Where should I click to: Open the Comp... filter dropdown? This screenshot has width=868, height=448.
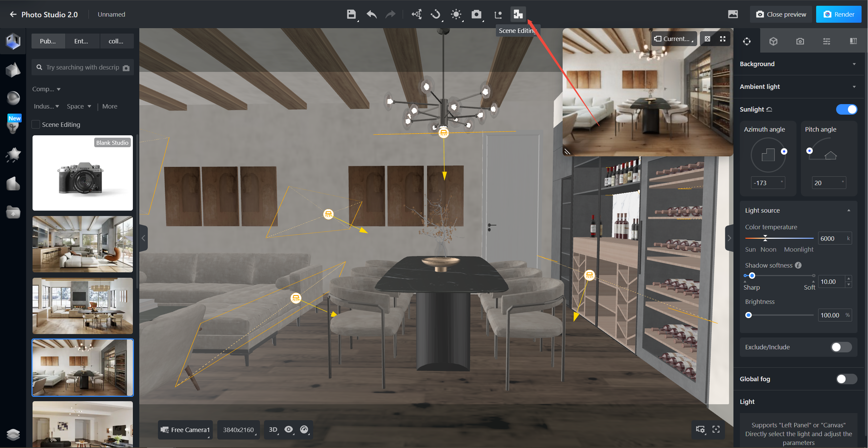tap(46, 89)
